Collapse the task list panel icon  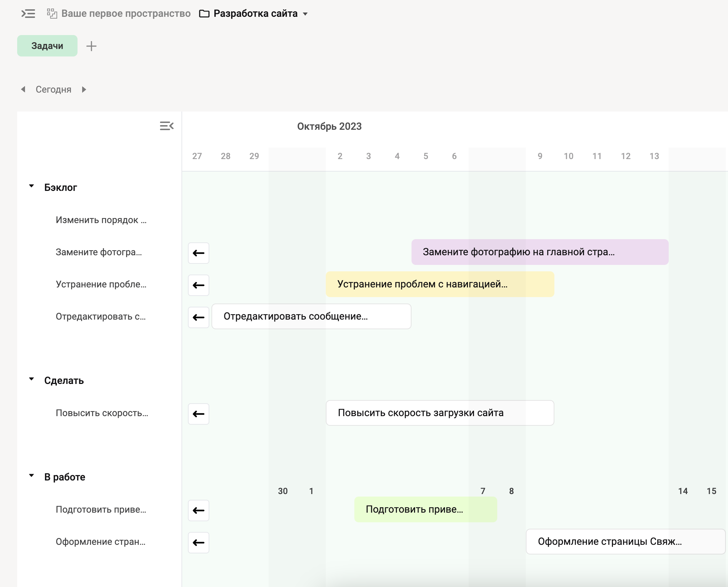click(x=166, y=126)
